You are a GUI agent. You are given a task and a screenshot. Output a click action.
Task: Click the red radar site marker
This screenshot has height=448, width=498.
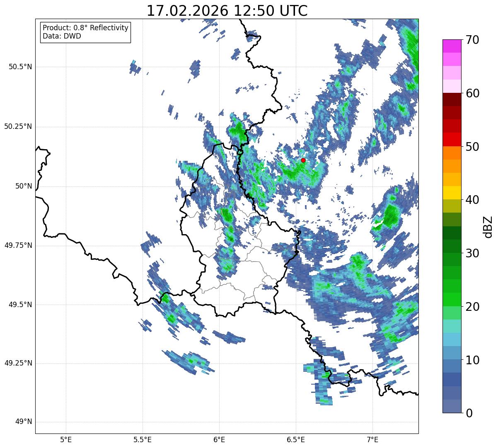(x=303, y=160)
